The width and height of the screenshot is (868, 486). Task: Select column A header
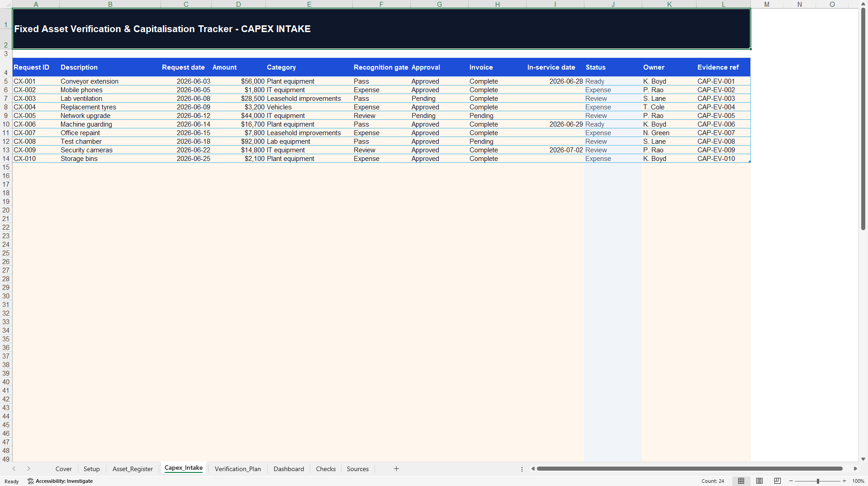pos(36,4)
